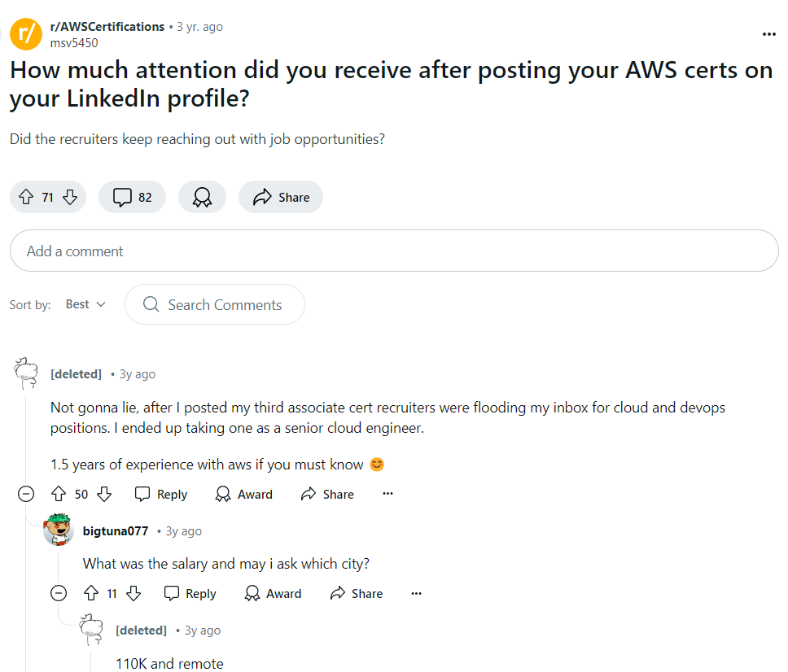
Task: Collapse bigtuna077's comment thread
Action: pos(59,593)
